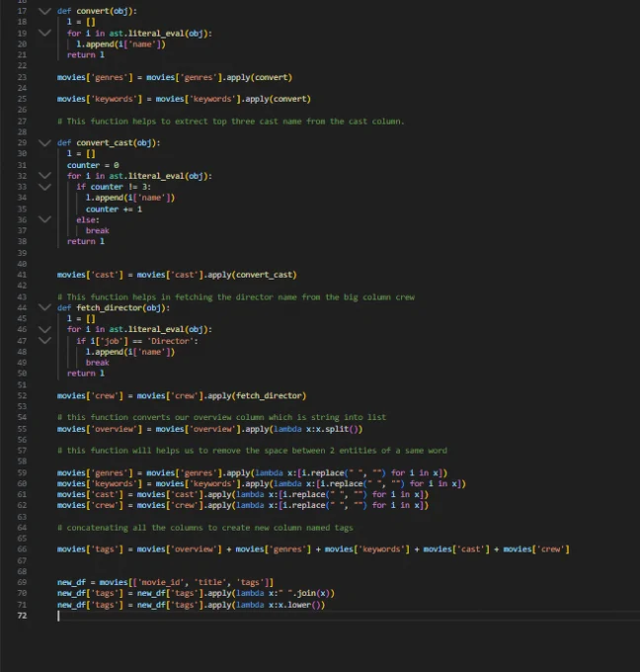Click the break statement on line 37
The height and width of the screenshot is (672, 640).
click(97, 230)
